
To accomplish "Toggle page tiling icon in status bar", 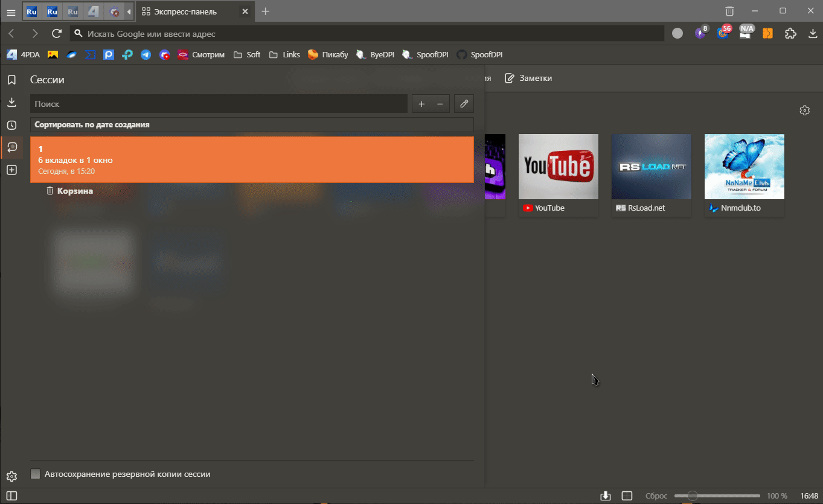I will tap(627, 496).
